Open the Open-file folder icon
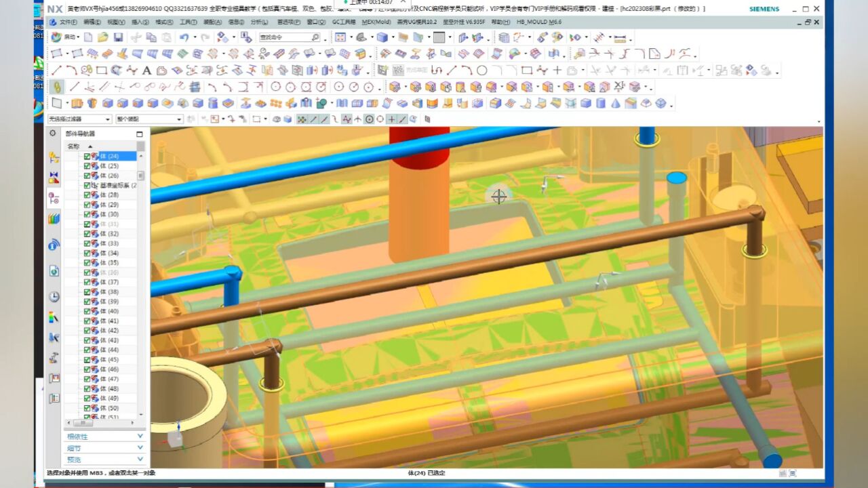 [103, 37]
